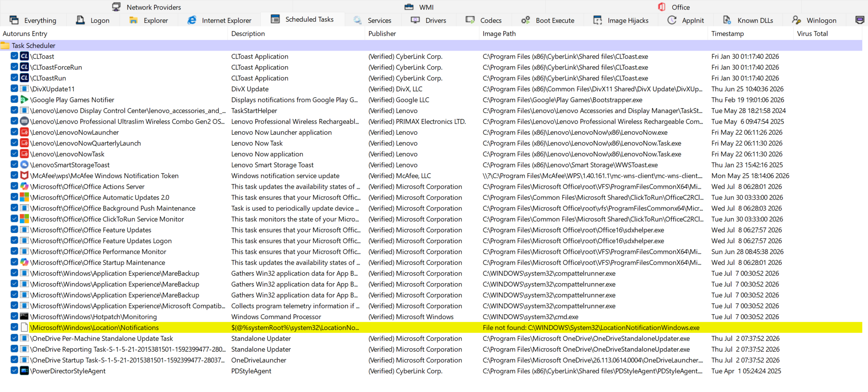Click the Office ClickToRun Service Monitor icon
The width and height of the screenshot is (868, 392).
pyautogui.click(x=24, y=219)
